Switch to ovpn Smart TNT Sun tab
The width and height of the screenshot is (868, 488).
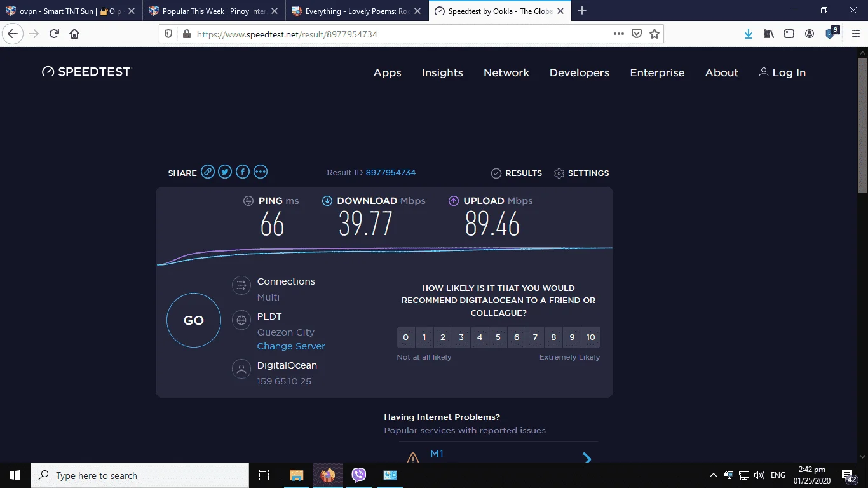(x=71, y=11)
